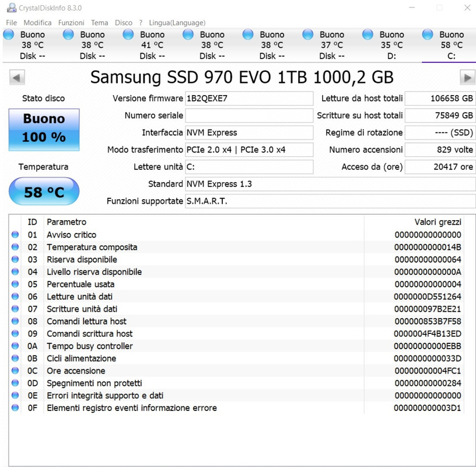Click status orb of the D: disk
The image size is (476, 467).
(367, 34)
